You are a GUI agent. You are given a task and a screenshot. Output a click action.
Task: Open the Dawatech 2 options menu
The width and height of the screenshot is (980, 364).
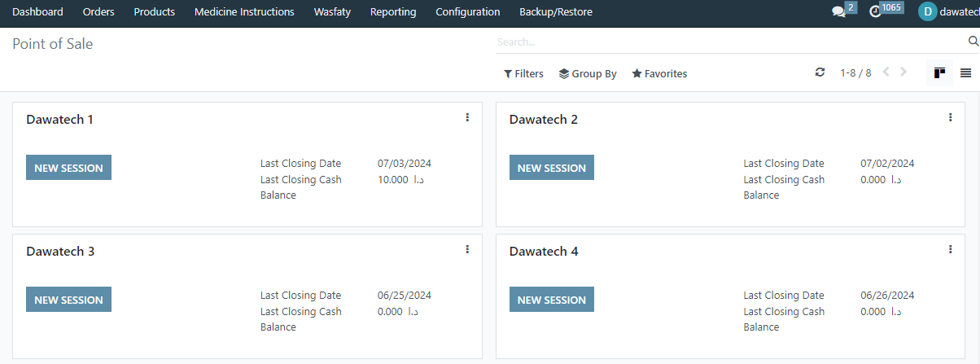[950, 117]
